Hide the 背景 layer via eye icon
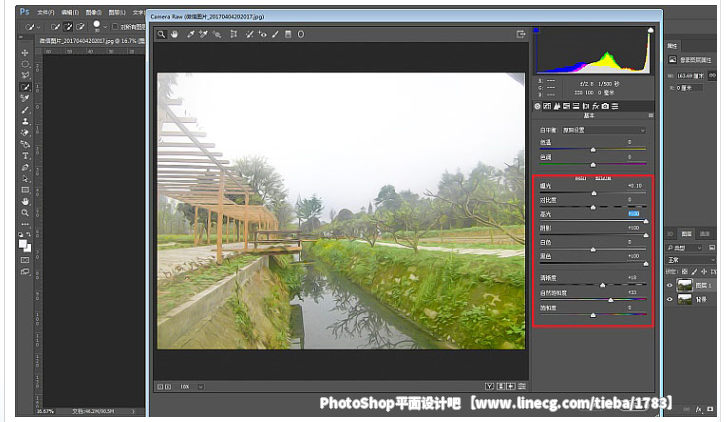 [670, 299]
